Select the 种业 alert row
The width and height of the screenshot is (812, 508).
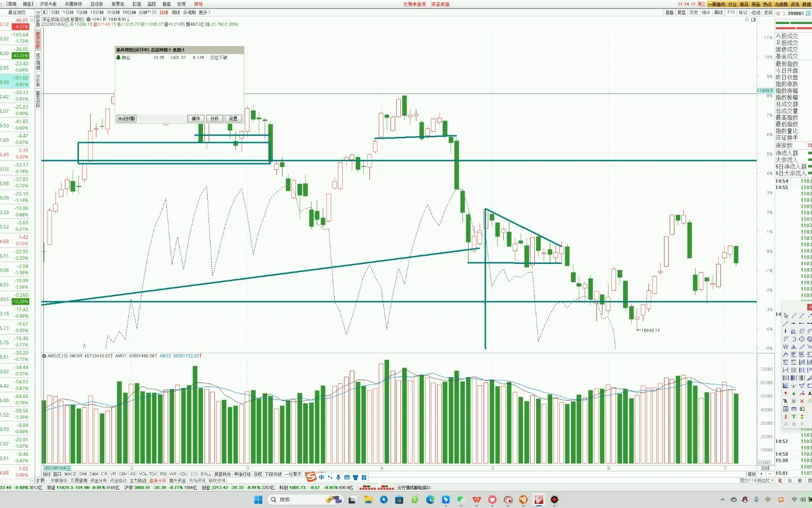point(179,57)
